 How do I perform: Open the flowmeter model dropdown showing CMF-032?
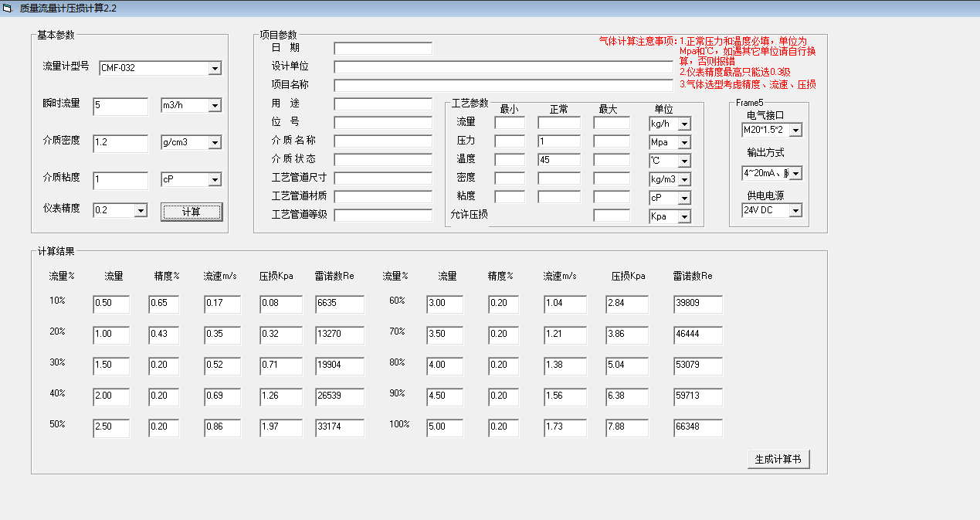tap(215, 68)
